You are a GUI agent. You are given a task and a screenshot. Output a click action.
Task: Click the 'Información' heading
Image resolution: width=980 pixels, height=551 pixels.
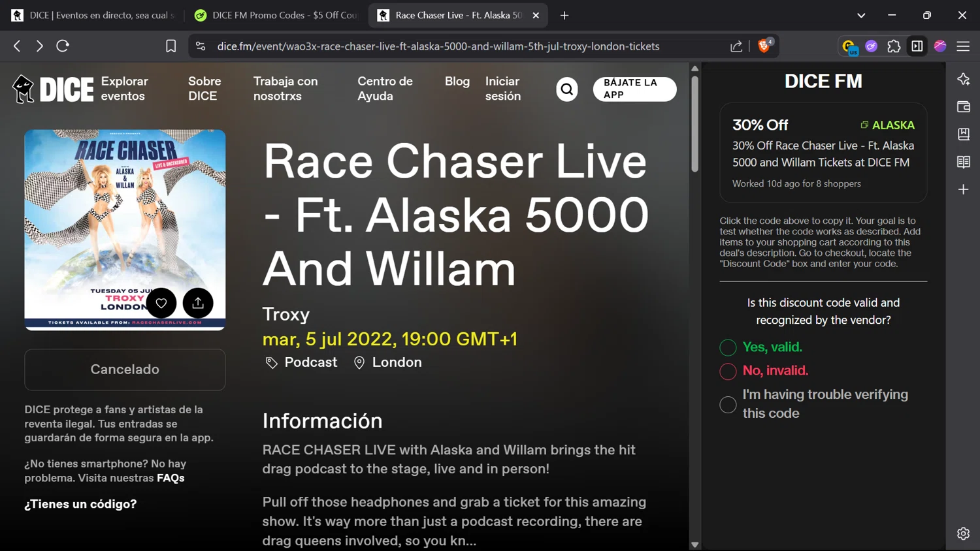[322, 421]
